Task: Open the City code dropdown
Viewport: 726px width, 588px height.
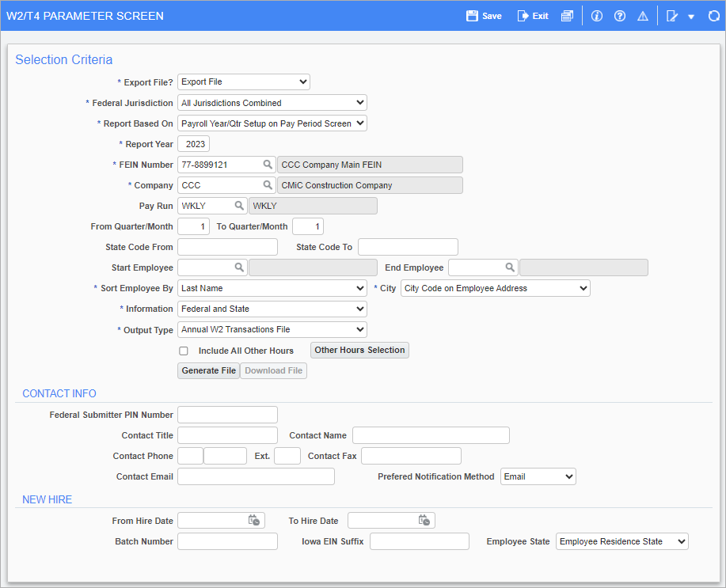Action: click(496, 288)
